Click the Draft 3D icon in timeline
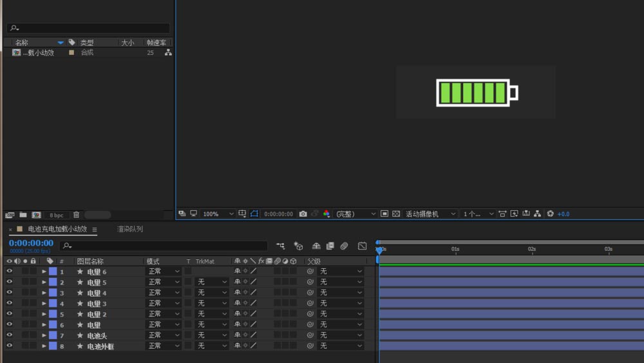 (298, 246)
